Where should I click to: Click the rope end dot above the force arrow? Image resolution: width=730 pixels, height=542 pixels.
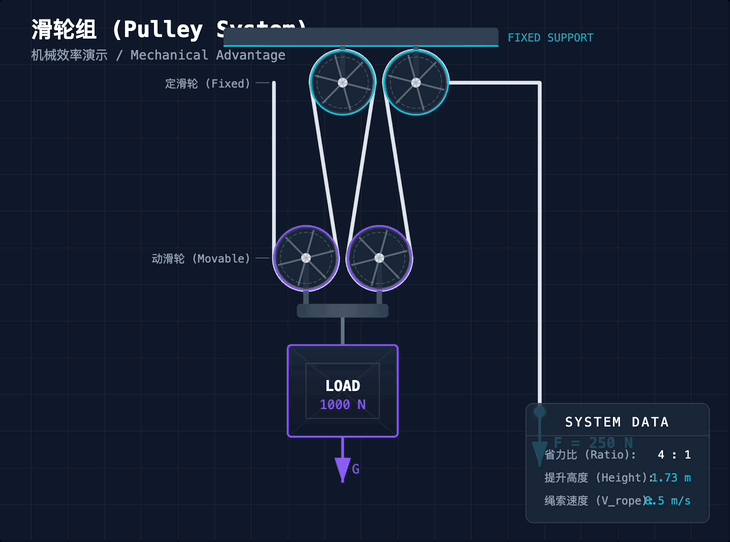[540, 411]
